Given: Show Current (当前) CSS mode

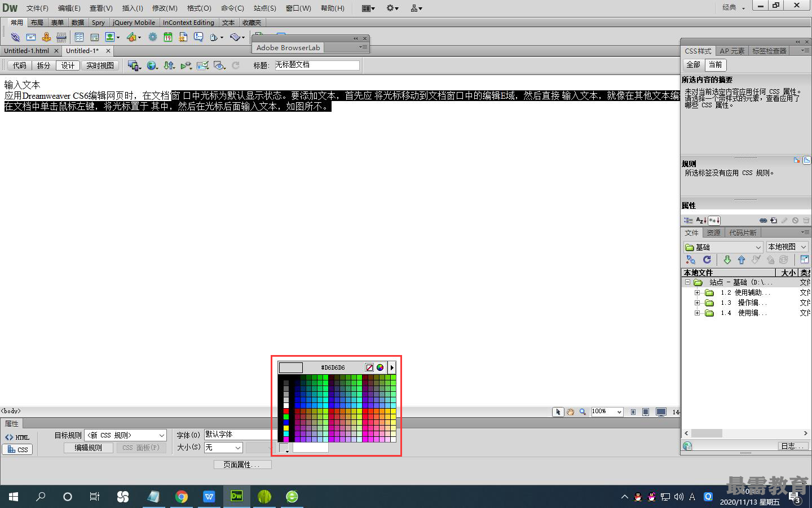Looking at the screenshot, I should [716, 64].
